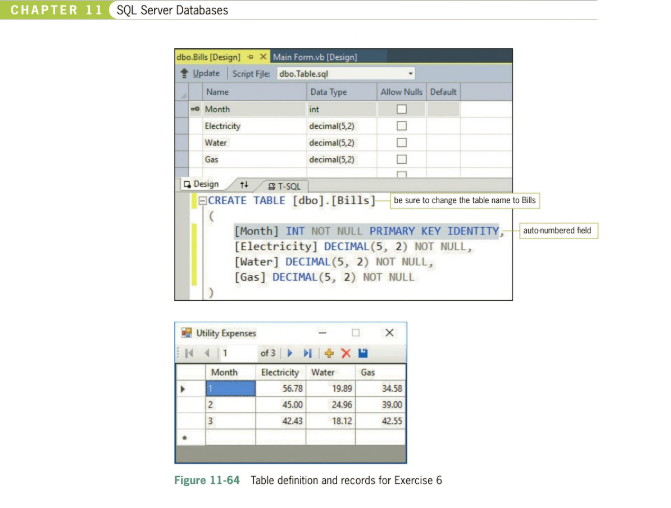
Task: Click the Default column header
Action: [443, 92]
